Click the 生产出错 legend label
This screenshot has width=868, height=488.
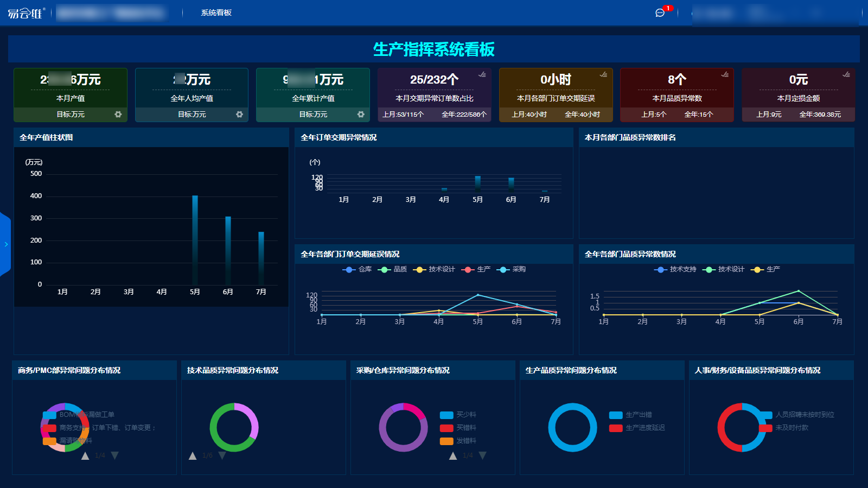tap(639, 415)
